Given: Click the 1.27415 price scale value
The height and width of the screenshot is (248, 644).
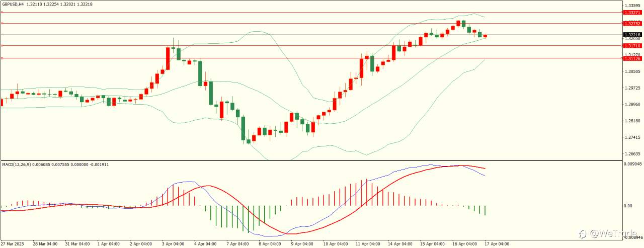Looking at the screenshot, I should point(633,137).
